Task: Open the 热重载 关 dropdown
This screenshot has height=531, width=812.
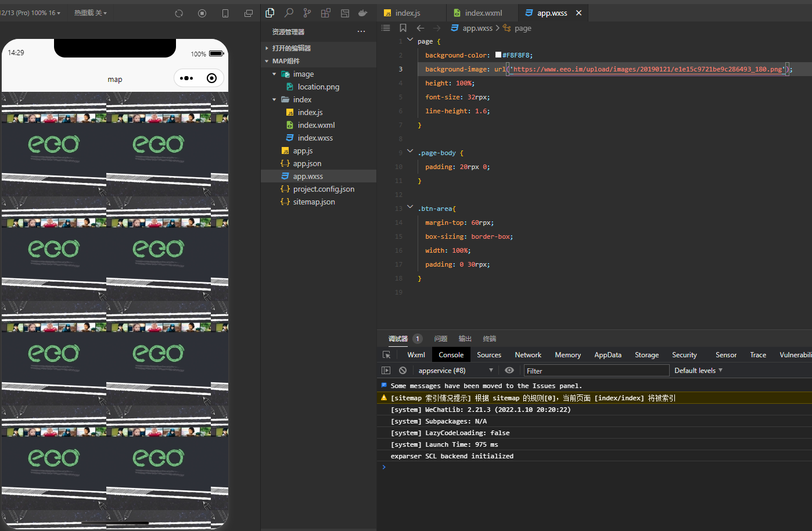Action: coord(90,13)
